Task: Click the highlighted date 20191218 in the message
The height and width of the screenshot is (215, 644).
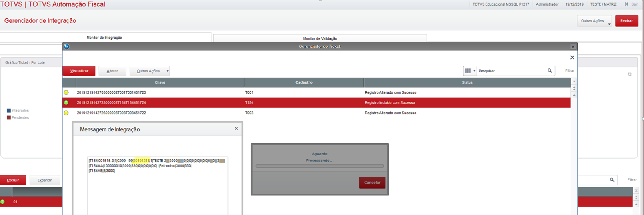Action: coord(141,161)
